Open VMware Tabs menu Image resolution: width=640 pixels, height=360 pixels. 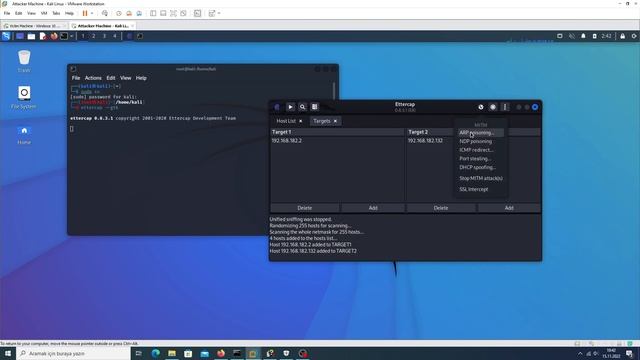point(56,13)
